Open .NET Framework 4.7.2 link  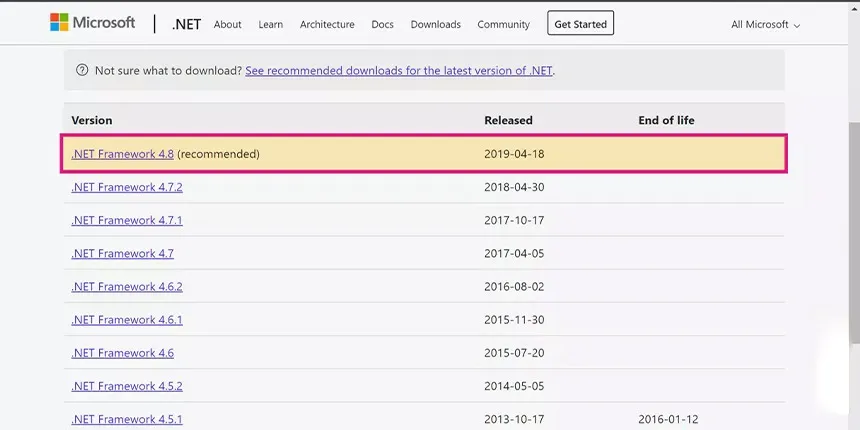[127, 187]
